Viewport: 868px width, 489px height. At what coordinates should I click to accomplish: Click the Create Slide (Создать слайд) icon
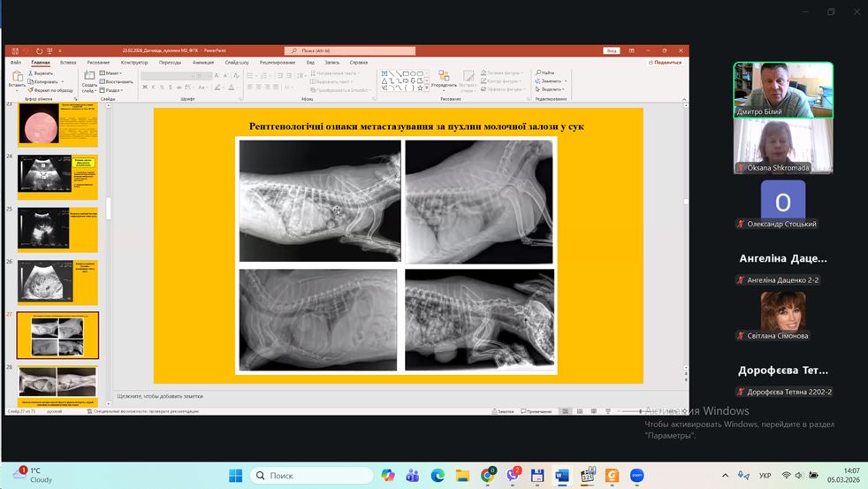(89, 77)
